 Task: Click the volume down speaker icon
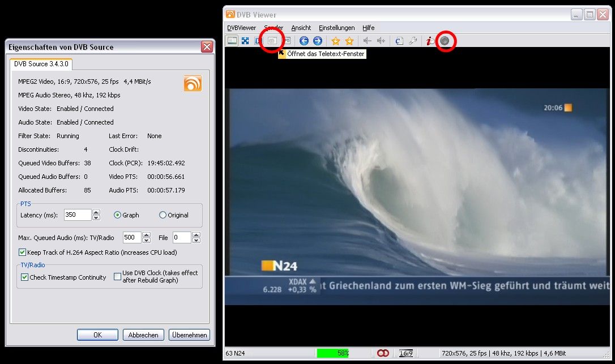coord(367,41)
